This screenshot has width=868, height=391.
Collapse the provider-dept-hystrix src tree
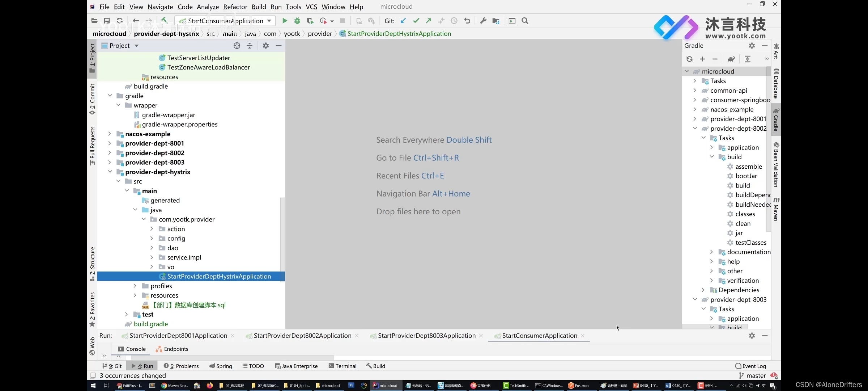pyautogui.click(x=119, y=181)
